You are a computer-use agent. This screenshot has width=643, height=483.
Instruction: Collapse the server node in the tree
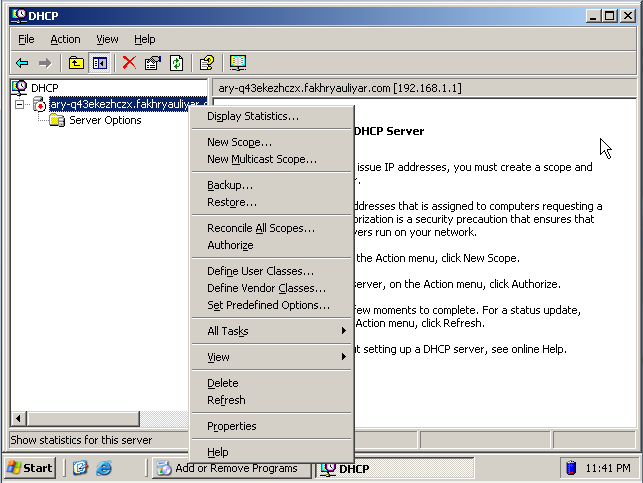pos(19,105)
